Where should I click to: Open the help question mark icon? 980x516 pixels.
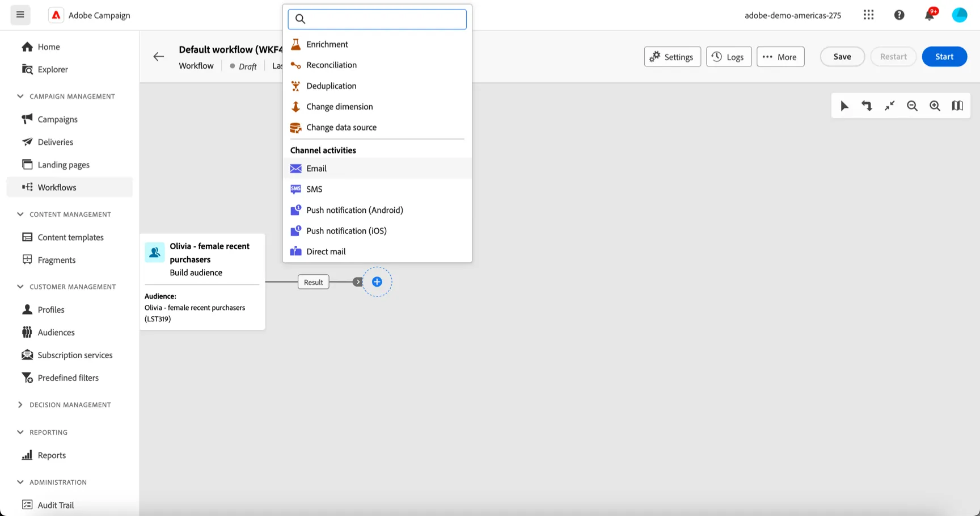click(899, 15)
